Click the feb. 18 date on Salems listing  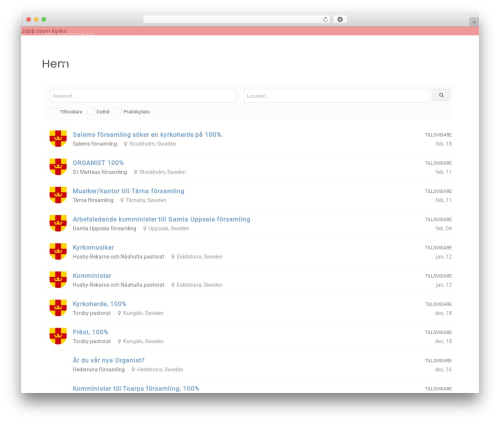point(444,144)
